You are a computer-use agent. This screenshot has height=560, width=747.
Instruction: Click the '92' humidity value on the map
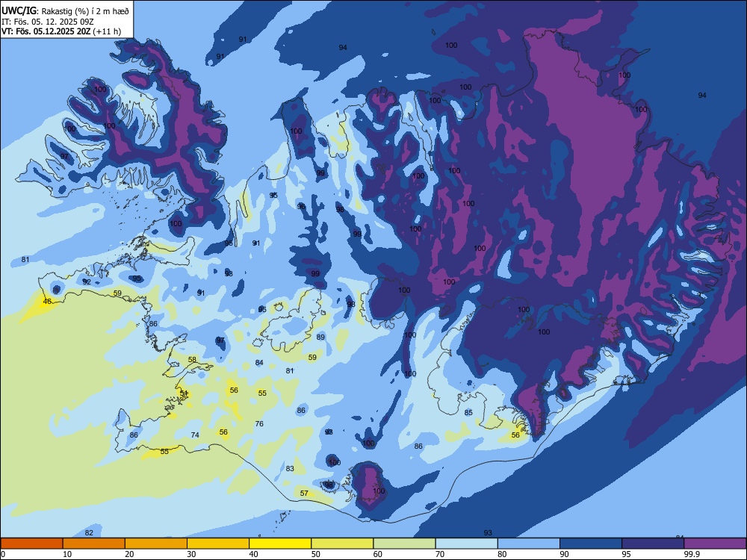point(86,281)
